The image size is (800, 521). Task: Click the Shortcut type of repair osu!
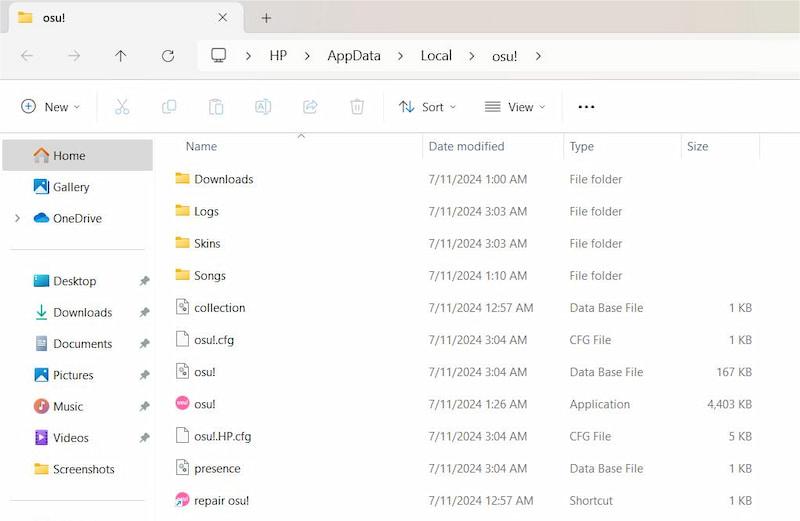coord(591,501)
